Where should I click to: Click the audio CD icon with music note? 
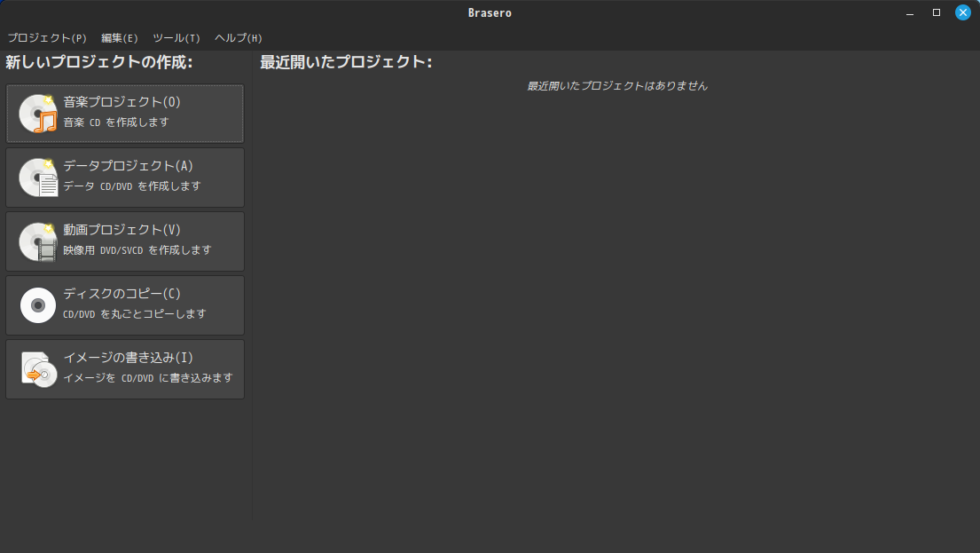[x=38, y=114]
